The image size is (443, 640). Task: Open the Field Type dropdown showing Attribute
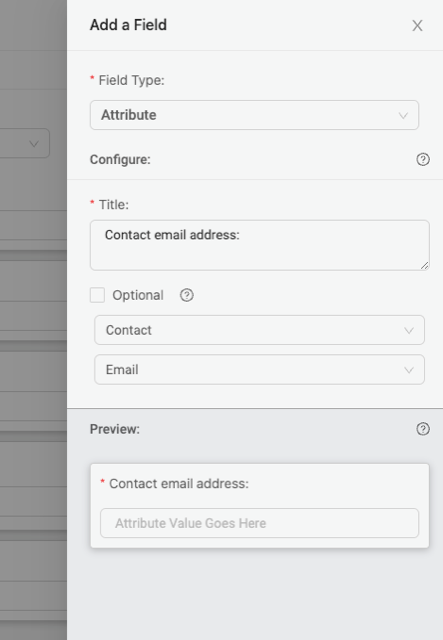tap(254, 115)
